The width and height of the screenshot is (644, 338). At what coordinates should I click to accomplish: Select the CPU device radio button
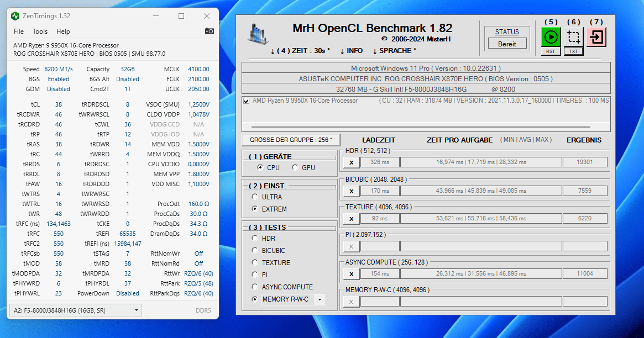pyautogui.click(x=260, y=167)
